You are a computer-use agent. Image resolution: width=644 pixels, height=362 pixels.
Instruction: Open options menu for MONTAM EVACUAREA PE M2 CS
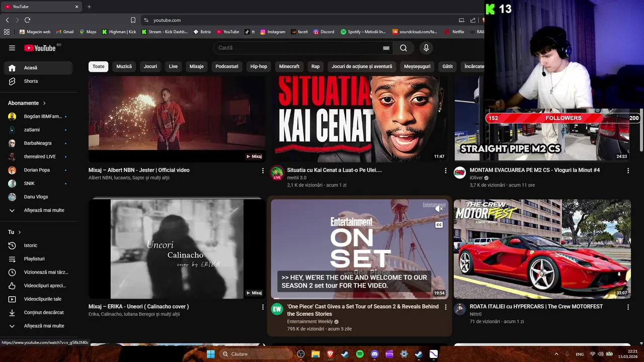(x=628, y=171)
